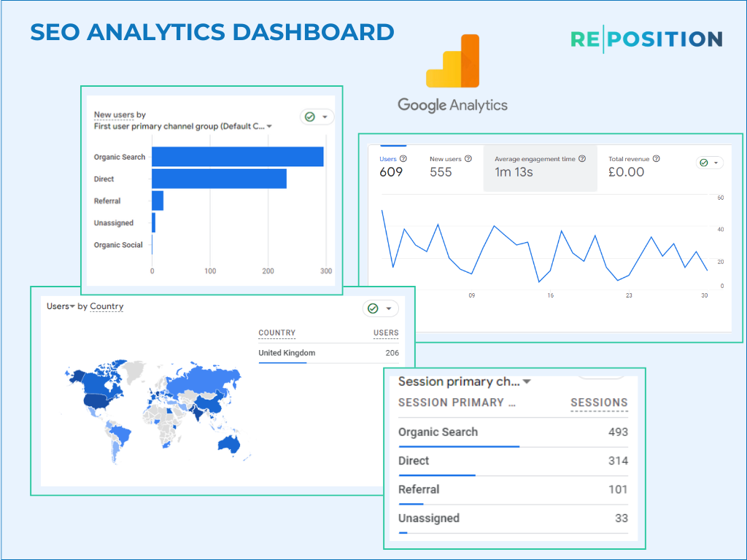
Task: Click the 493 sessions value
Action: (618, 432)
